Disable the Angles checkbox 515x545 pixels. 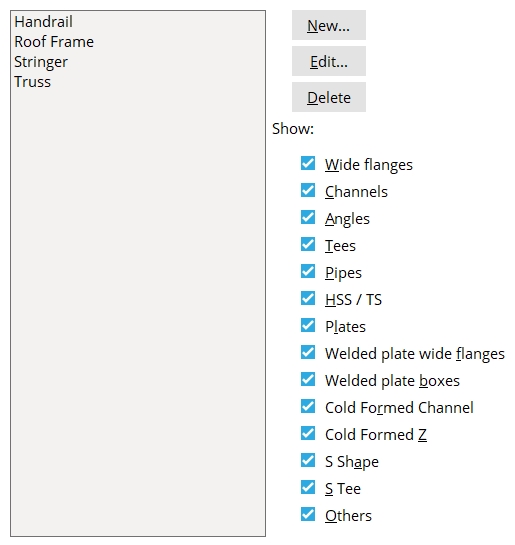click(308, 218)
